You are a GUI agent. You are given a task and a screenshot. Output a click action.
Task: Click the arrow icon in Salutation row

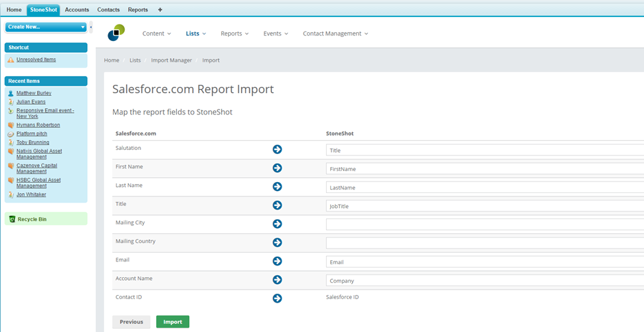(x=277, y=149)
